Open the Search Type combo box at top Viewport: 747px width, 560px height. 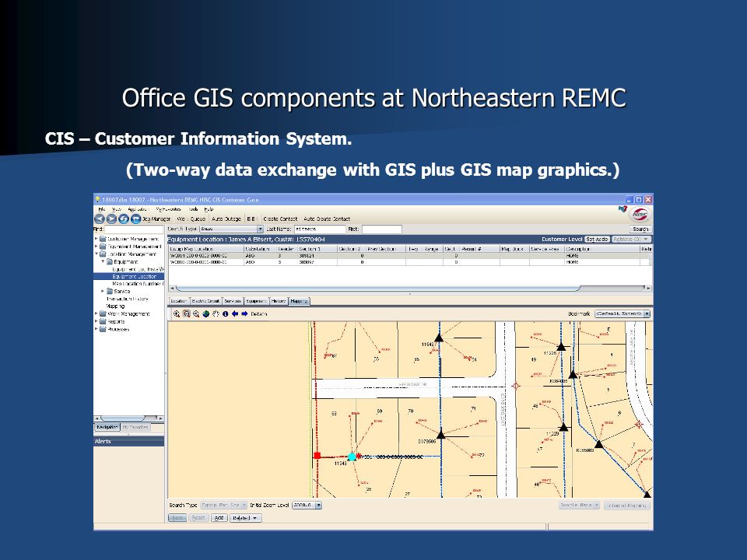(232, 229)
